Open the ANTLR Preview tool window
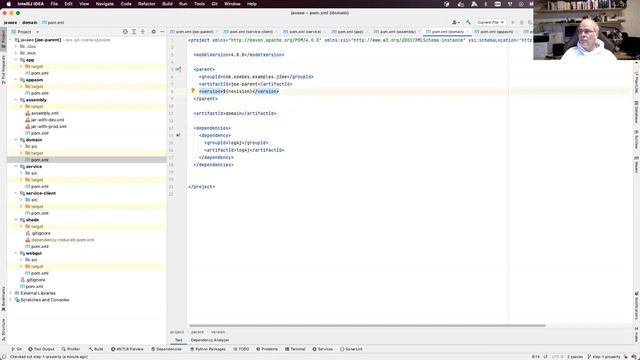The image size is (640, 360). (127, 349)
